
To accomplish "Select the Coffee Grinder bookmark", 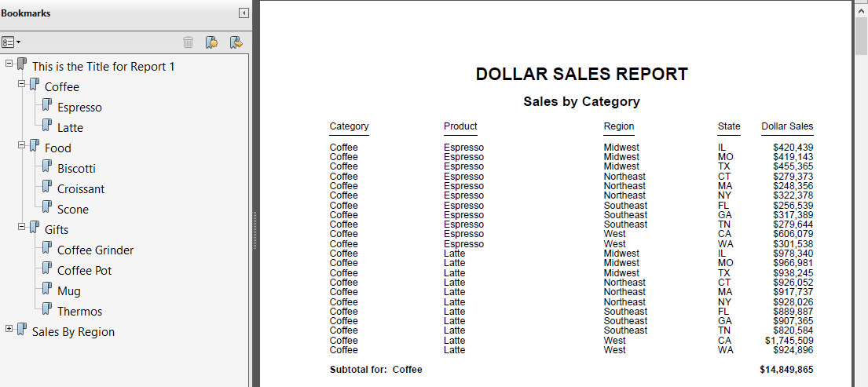I will 96,250.
